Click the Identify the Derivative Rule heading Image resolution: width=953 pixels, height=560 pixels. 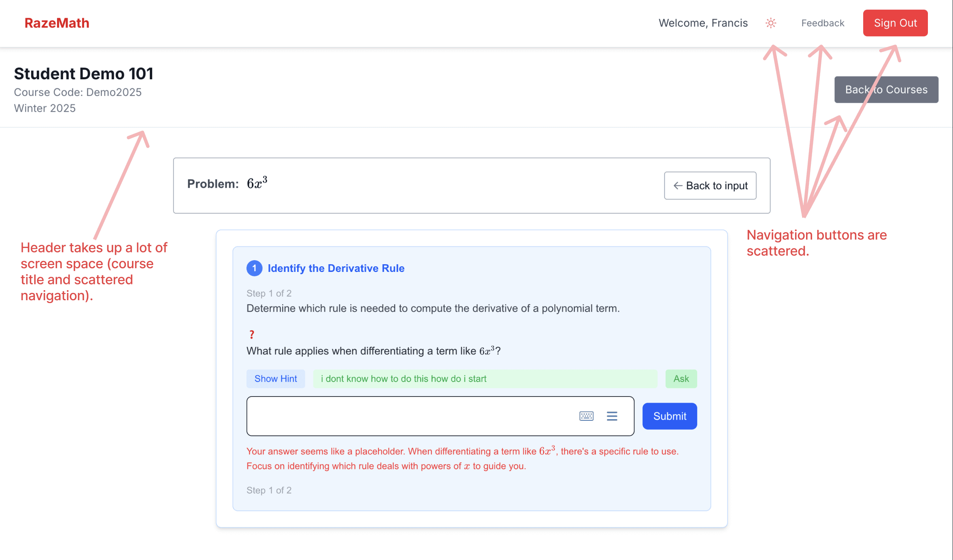point(336,268)
